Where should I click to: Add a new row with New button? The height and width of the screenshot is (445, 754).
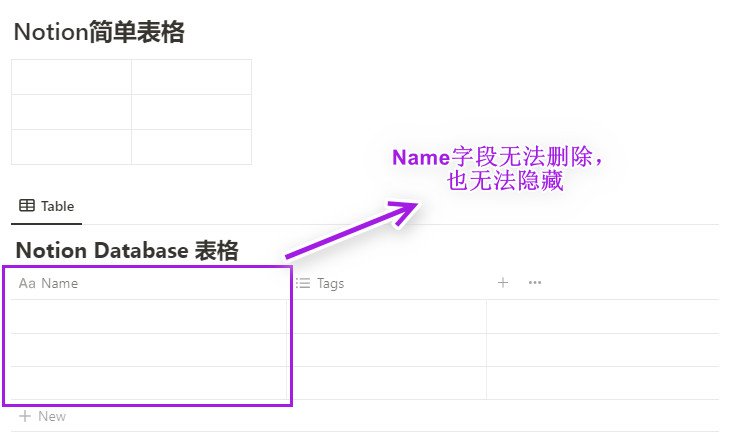tap(43, 416)
